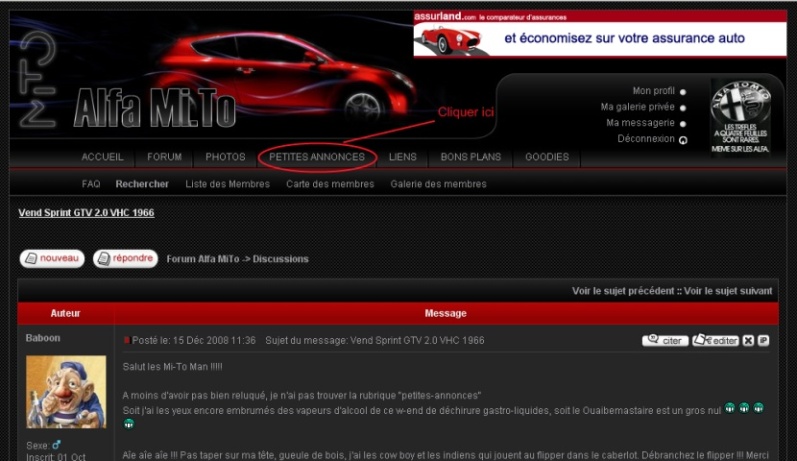Click the bullet icon beside Ma messagerie

click(683, 124)
